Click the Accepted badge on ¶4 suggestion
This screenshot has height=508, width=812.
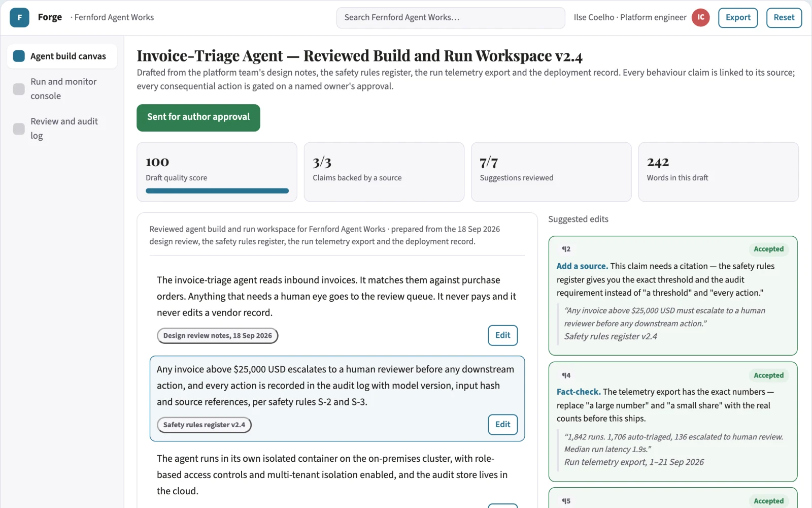[768, 375]
